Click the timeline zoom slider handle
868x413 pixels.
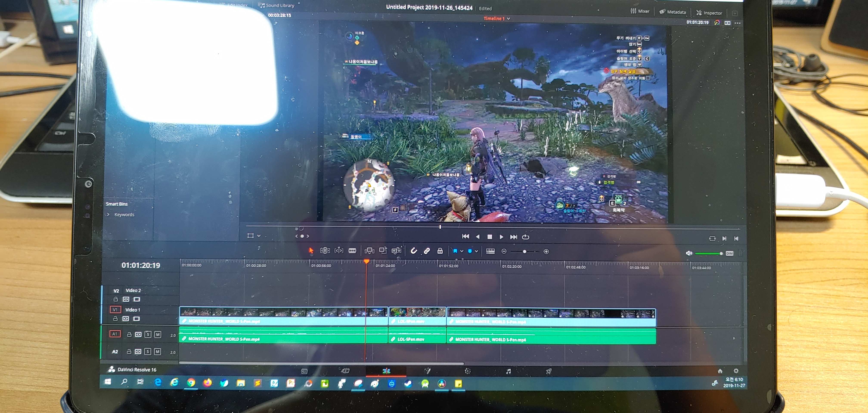524,251
